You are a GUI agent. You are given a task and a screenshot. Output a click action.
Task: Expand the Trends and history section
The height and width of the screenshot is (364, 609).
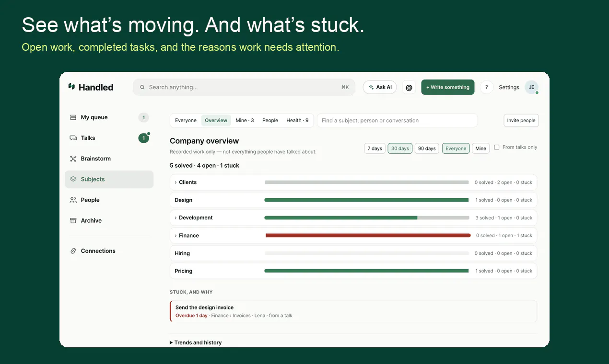coord(196,342)
